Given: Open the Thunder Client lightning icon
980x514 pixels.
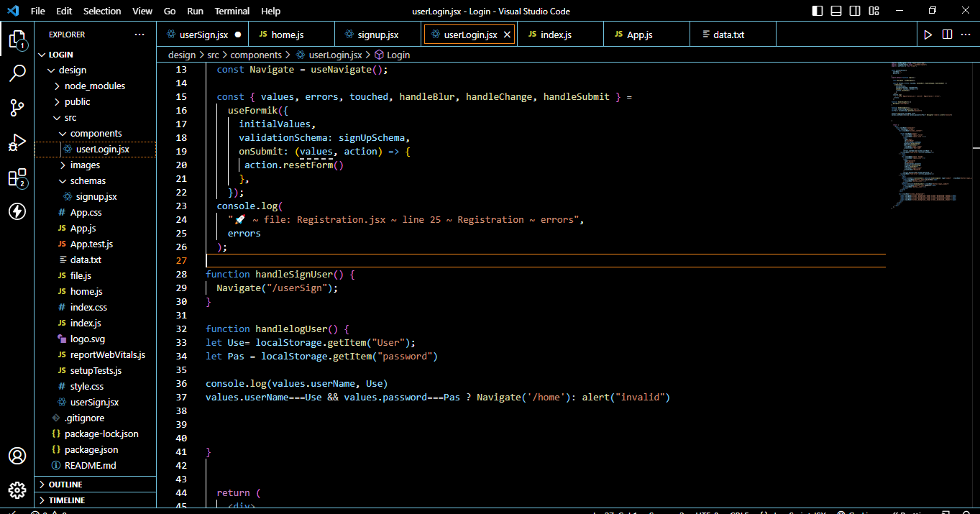Looking at the screenshot, I should pos(17,211).
